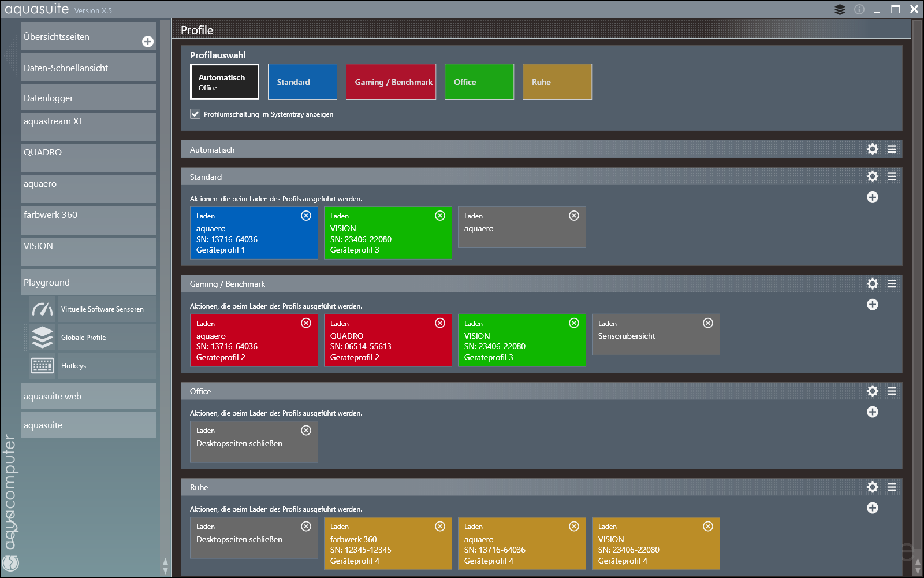Collapse Ruhe section via hamburger menu
924x578 pixels.
pos(892,487)
